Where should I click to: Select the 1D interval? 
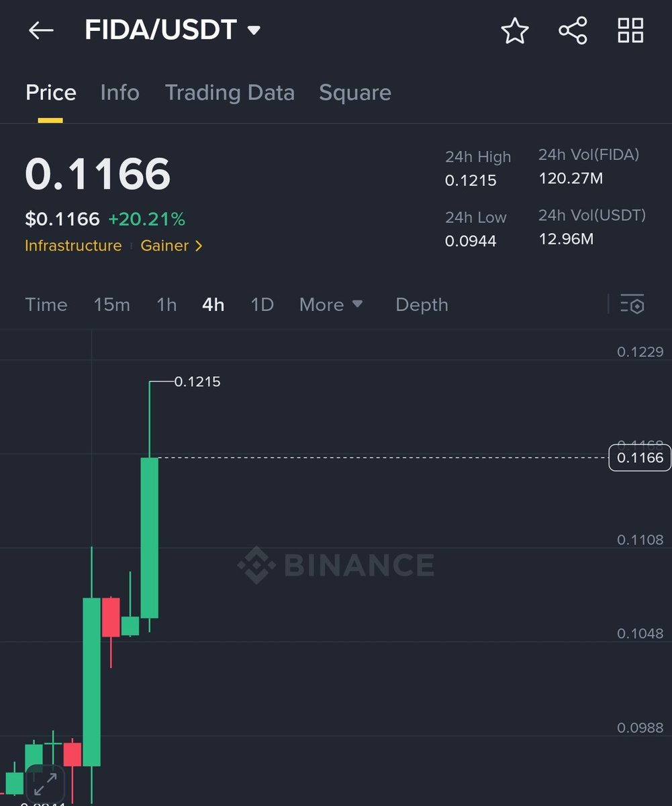pos(262,304)
